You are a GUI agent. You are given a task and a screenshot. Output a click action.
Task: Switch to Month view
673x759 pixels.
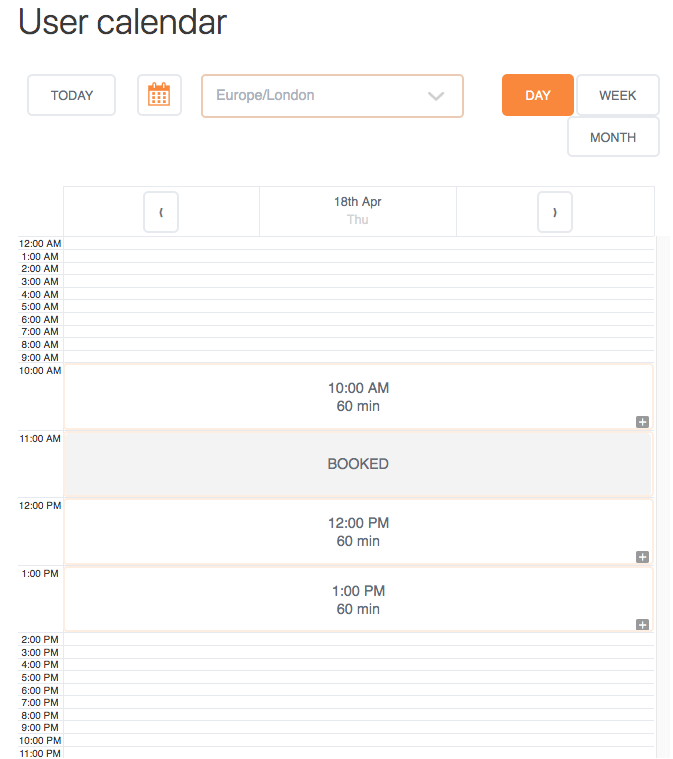(x=613, y=137)
